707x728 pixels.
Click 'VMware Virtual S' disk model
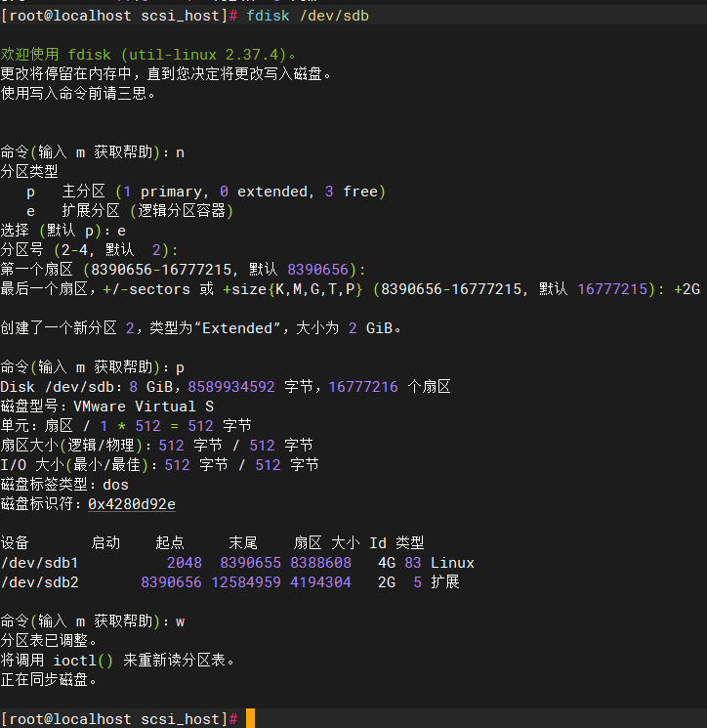click(144, 407)
